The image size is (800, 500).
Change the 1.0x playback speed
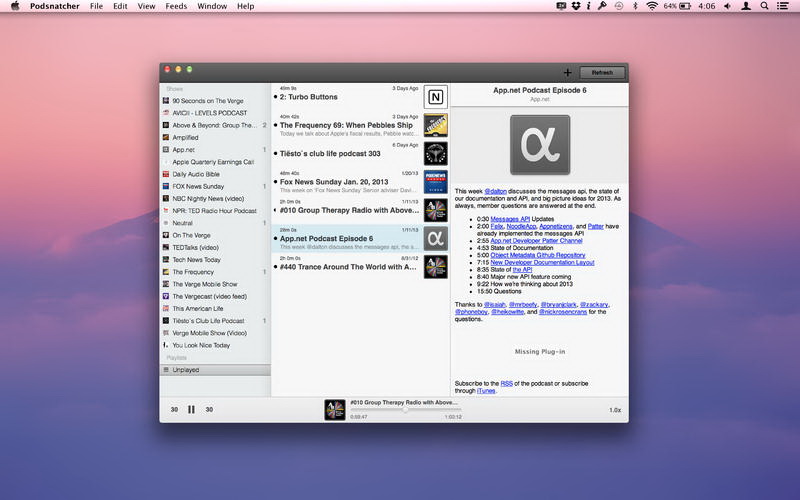coord(615,410)
